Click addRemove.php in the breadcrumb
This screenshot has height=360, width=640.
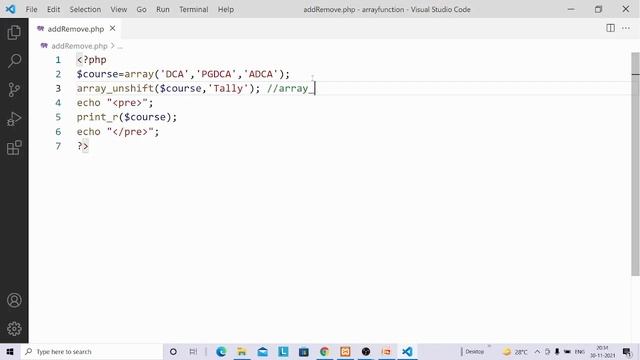pyautogui.click(x=79, y=46)
